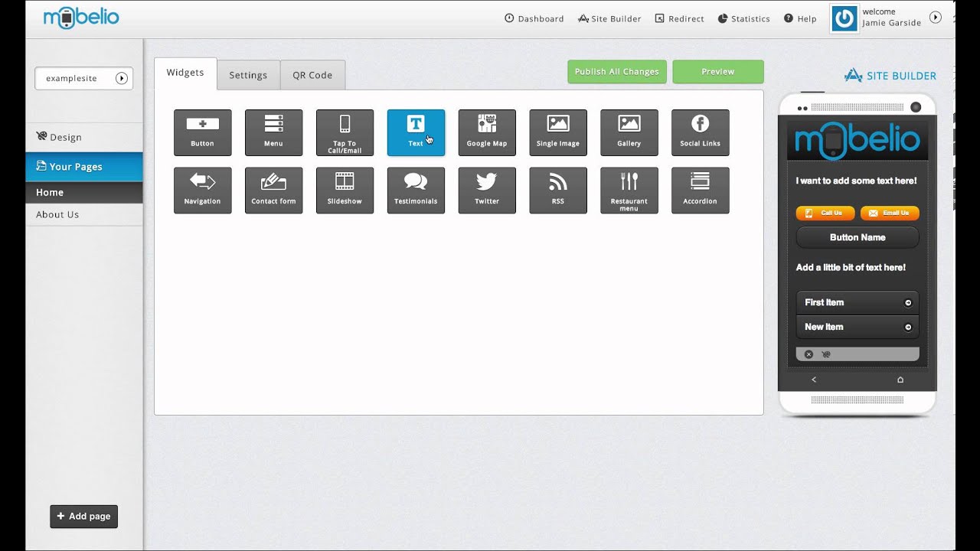Insert a Google Map widget
This screenshot has height=551, width=980.
click(x=487, y=132)
